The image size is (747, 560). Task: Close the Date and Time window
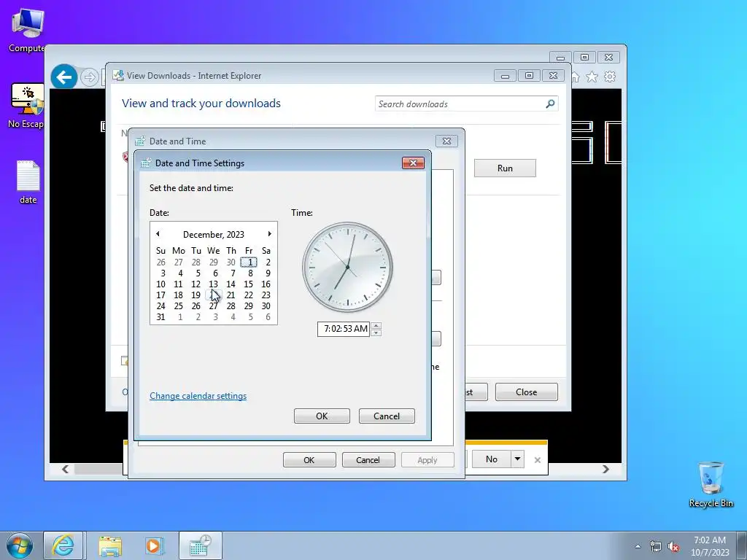(446, 141)
